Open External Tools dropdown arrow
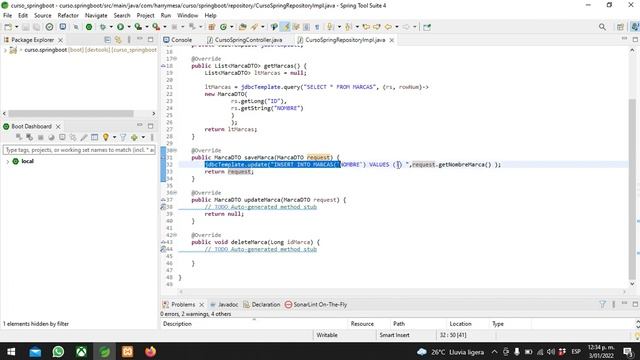640x360 pixels. click(x=164, y=27)
